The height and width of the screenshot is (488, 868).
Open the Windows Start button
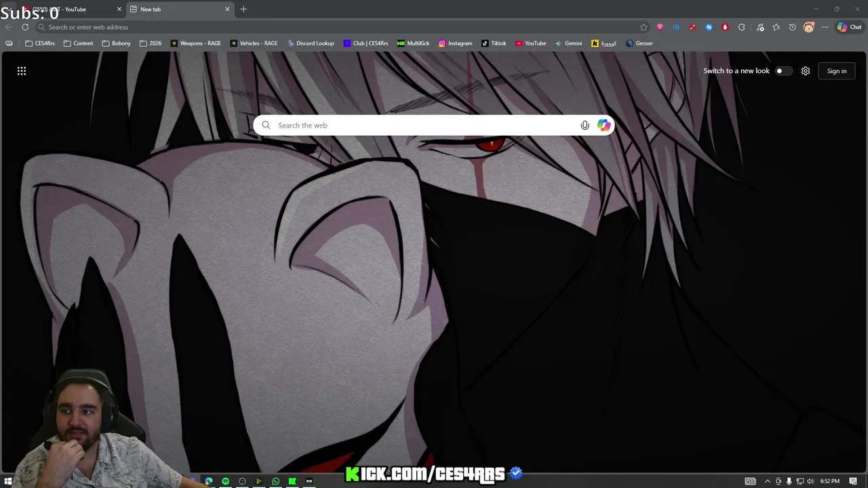tap(8, 481)
